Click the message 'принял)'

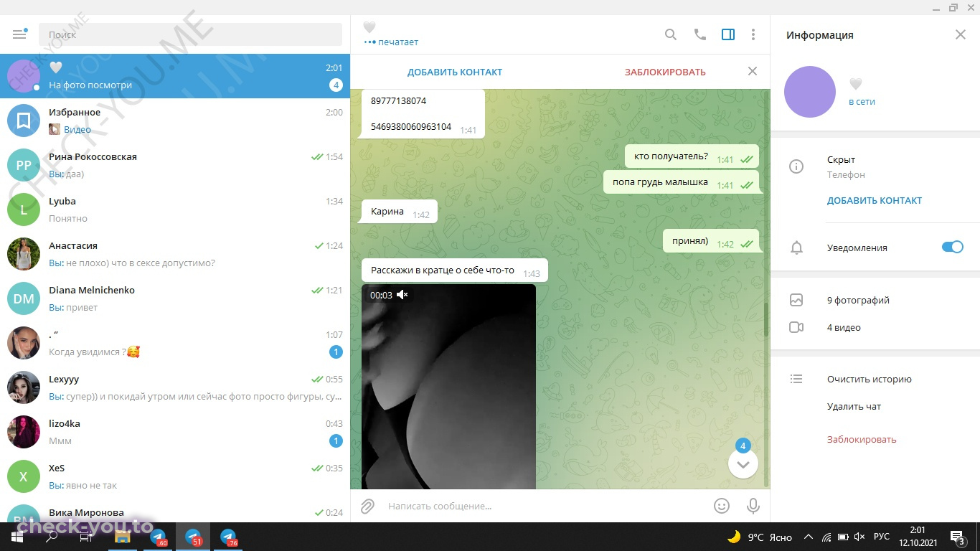point(710,241)
